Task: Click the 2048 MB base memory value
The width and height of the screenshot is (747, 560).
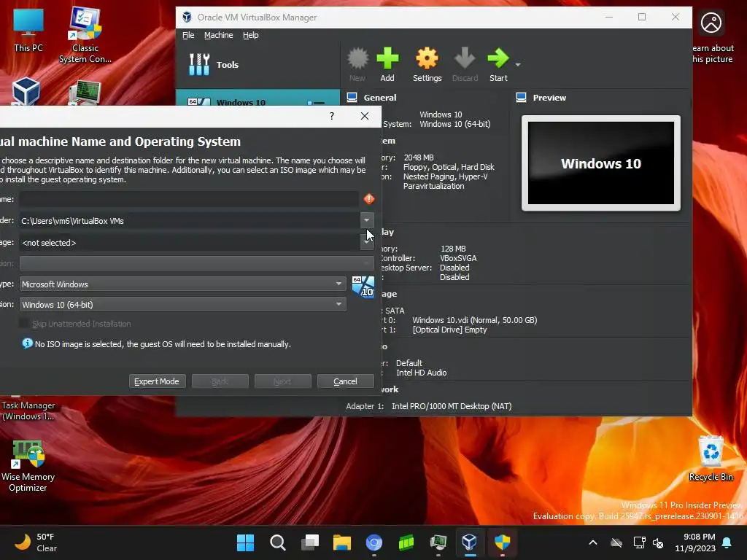Action: pyautogui.click(x=419, y=157)
